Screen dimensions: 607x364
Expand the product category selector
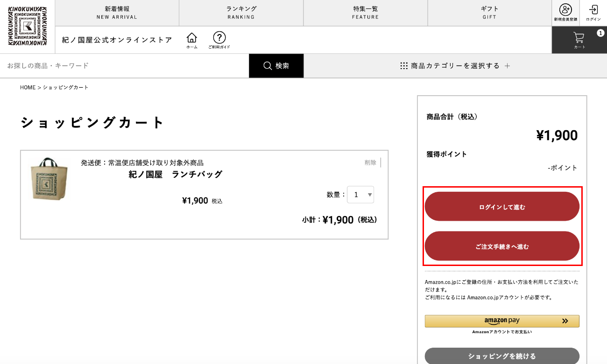tap(455, 66)
